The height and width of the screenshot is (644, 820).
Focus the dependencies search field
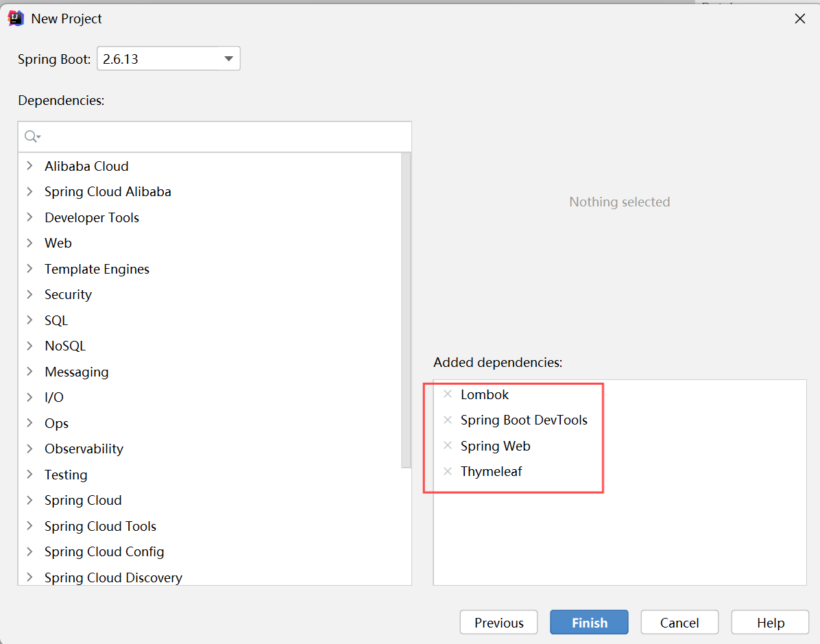coord(215,136)
